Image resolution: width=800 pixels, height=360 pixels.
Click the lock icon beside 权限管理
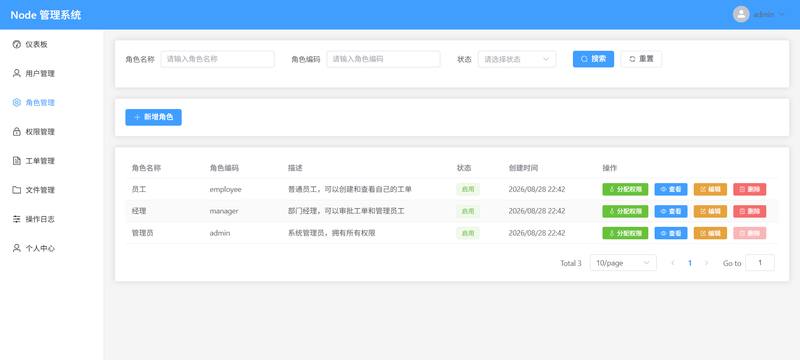[x=16, y=132]
